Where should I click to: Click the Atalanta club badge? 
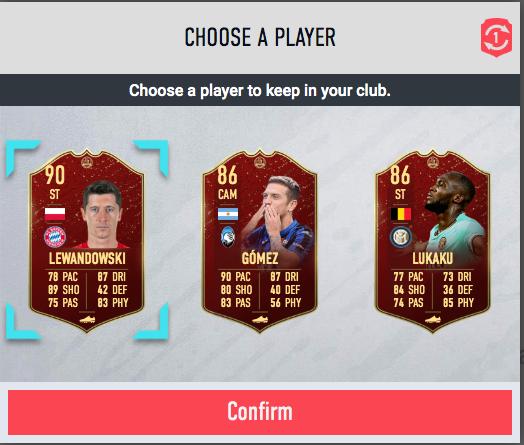[x=228, y=237]
